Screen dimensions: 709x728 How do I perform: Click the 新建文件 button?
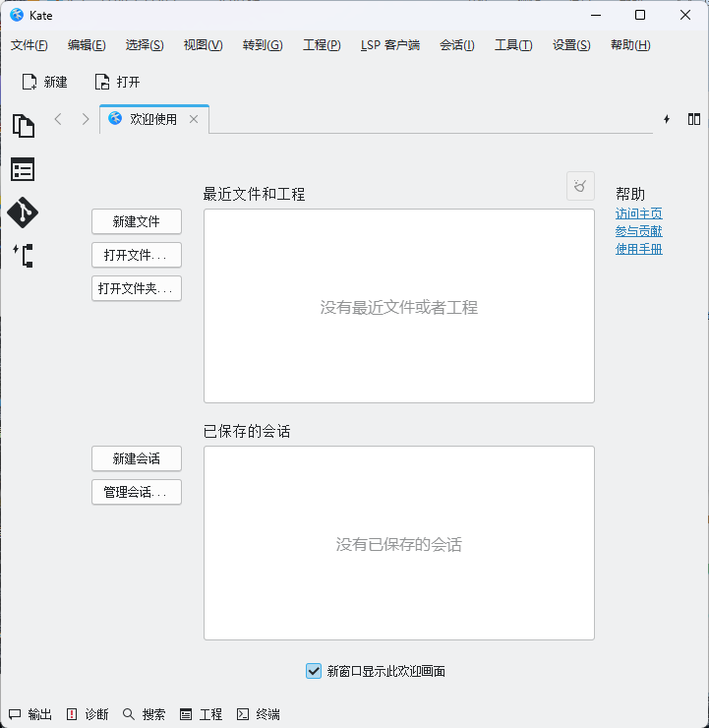tap(137, 221)
